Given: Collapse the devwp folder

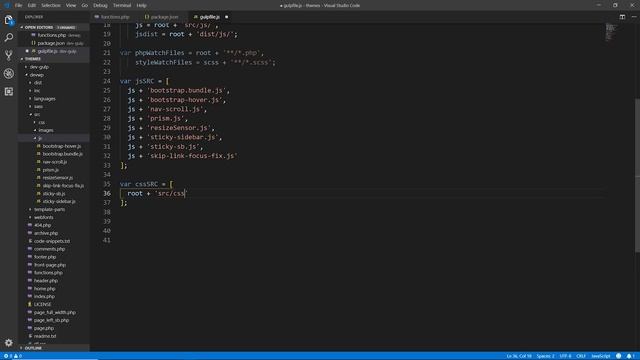Looking at the screenshot, I should (53, 75).
